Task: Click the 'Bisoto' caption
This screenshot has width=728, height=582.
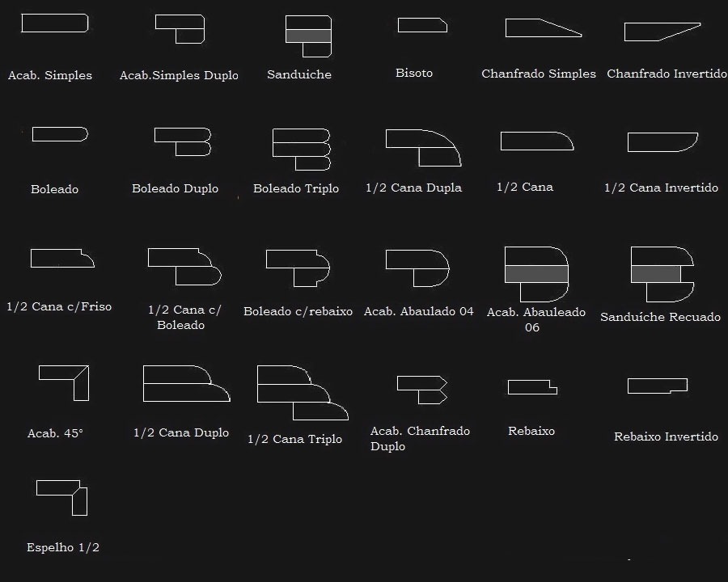Action: pos(414,73)
